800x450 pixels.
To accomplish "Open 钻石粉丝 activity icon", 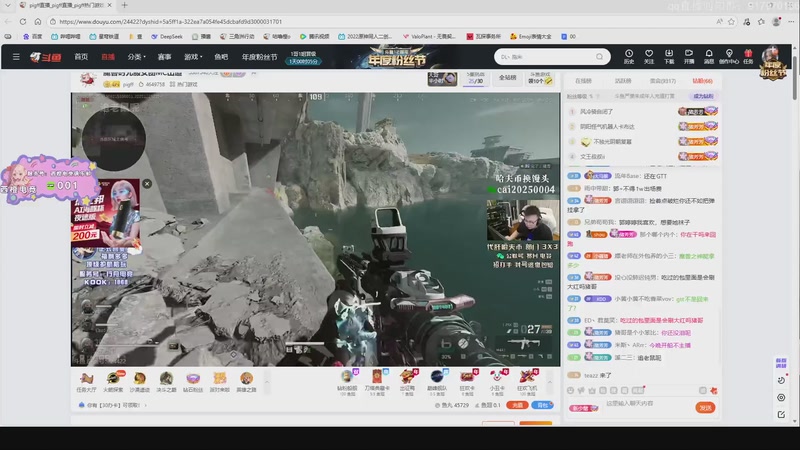I will (x=193, y=382).
